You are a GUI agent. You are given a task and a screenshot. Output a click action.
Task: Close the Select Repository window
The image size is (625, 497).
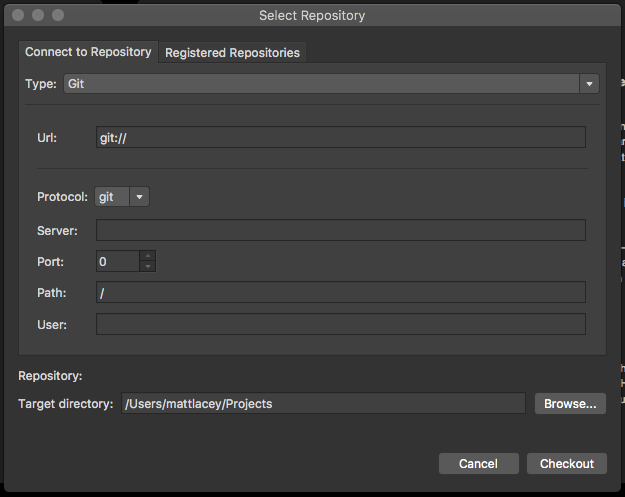tap(18, 15)
